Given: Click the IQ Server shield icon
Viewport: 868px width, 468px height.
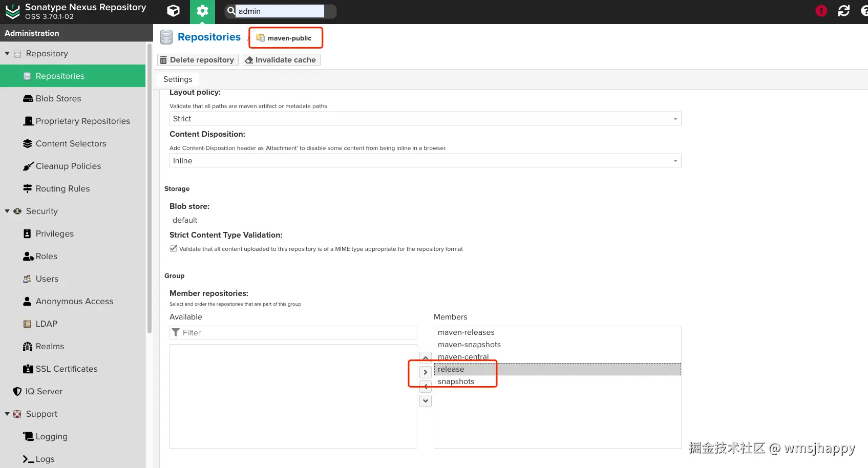Looking at the screenshot, I should pos(17,391).
